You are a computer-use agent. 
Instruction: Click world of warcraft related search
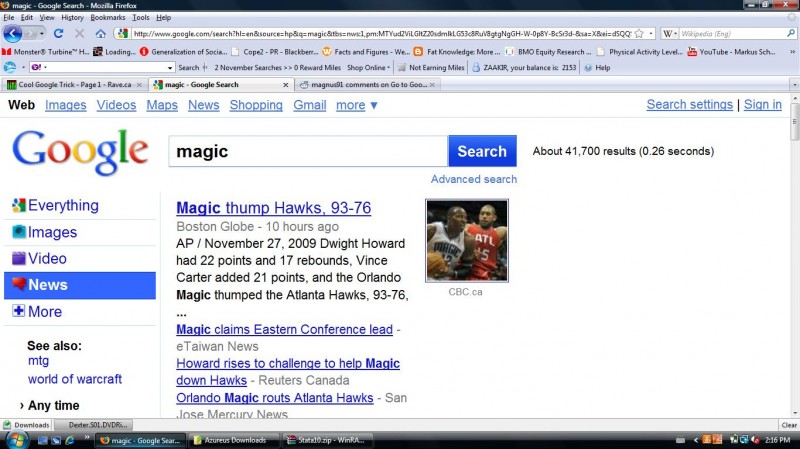74,379
